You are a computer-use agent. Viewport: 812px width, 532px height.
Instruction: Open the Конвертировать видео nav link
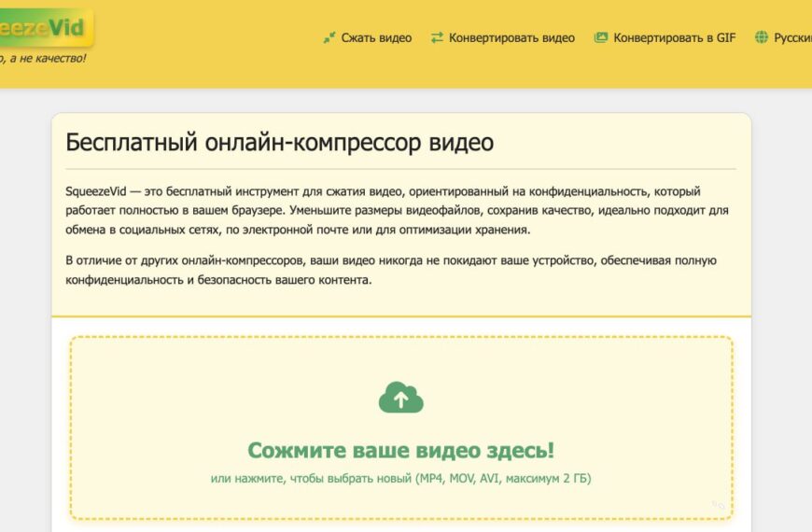click(x=511, y=38)
